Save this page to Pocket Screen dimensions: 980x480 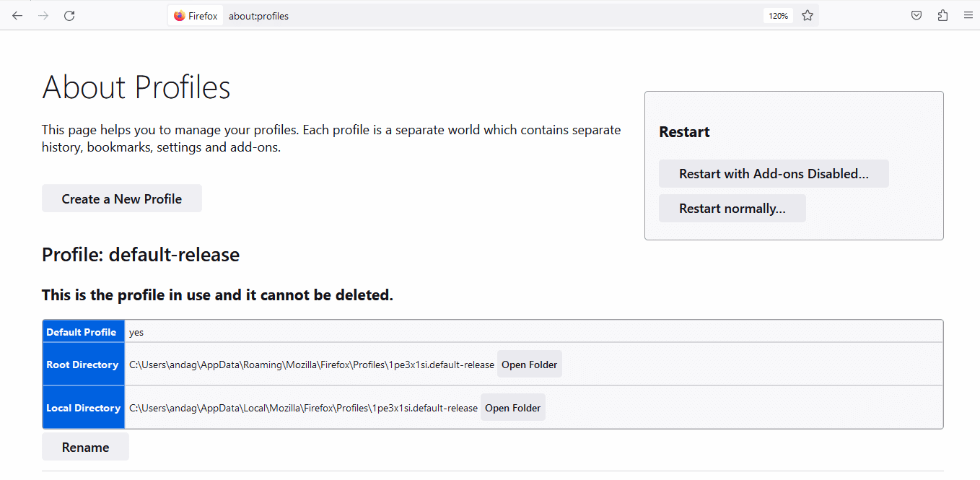pyautogui.click(x=916, y=14)
